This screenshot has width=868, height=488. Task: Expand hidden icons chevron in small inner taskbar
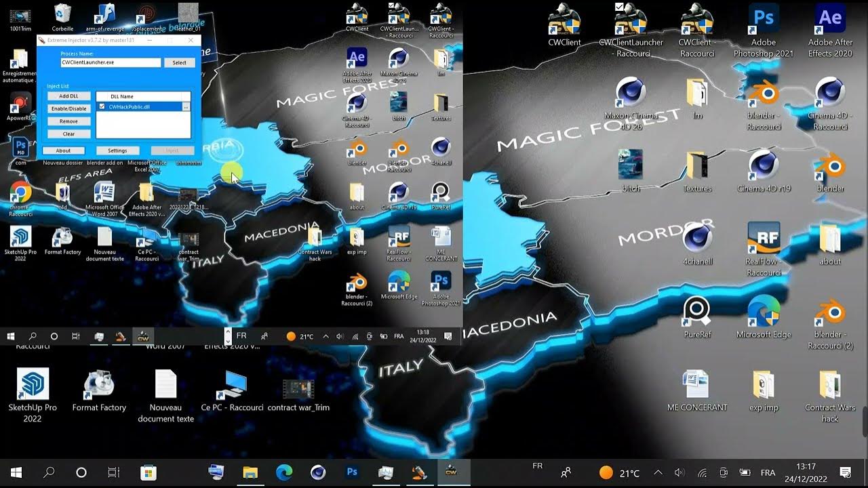click(325, 336)
